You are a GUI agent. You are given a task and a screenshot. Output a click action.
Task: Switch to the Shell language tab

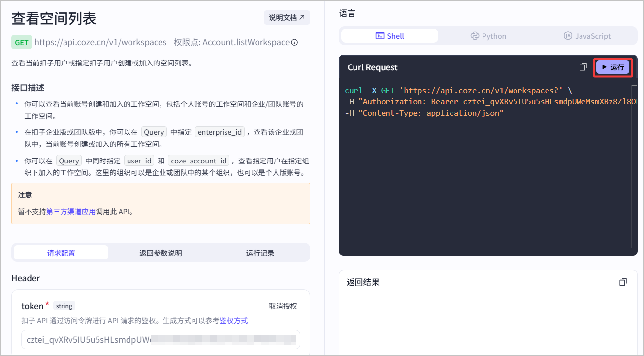click(389, 36)
